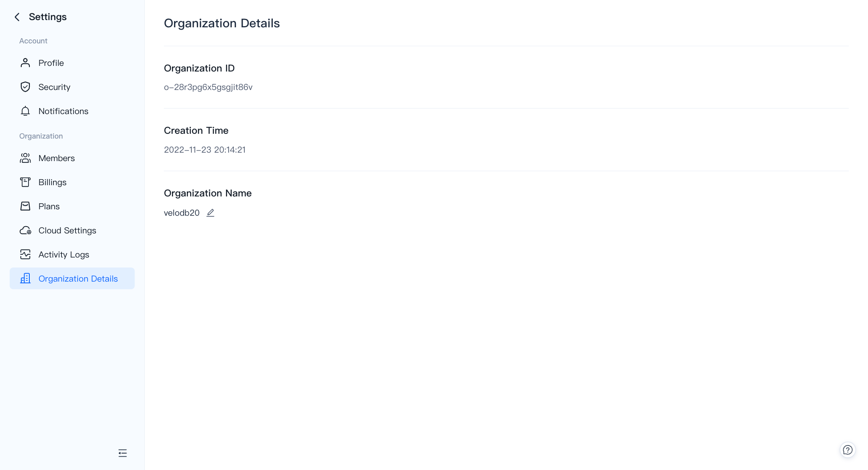Open the Profile page
The height and width of the screenshot is (470, 868).
click(x=51, y=63)
